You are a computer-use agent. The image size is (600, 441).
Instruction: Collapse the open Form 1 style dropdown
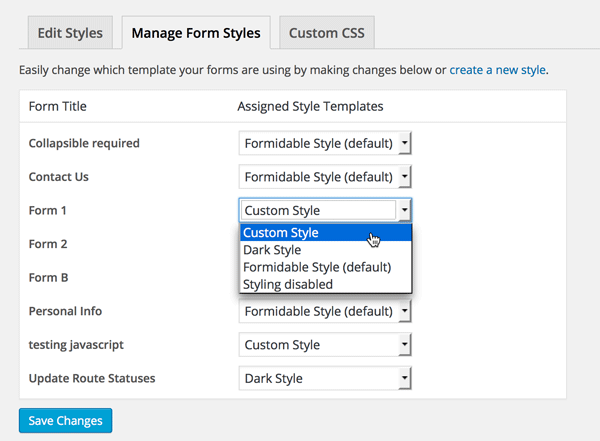click(x=326, y=210)
